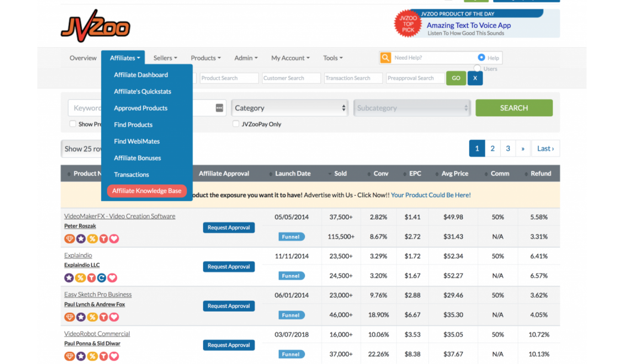Click the keyword field options icon
The image size is (624, 364).
219,108
